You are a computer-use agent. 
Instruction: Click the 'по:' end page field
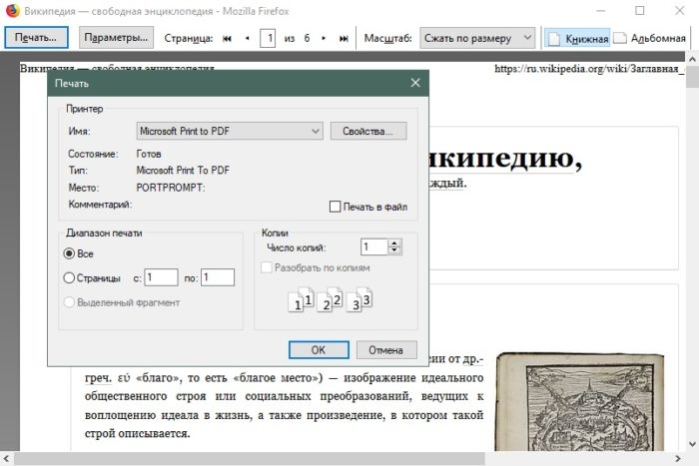(x=218, y=277)
